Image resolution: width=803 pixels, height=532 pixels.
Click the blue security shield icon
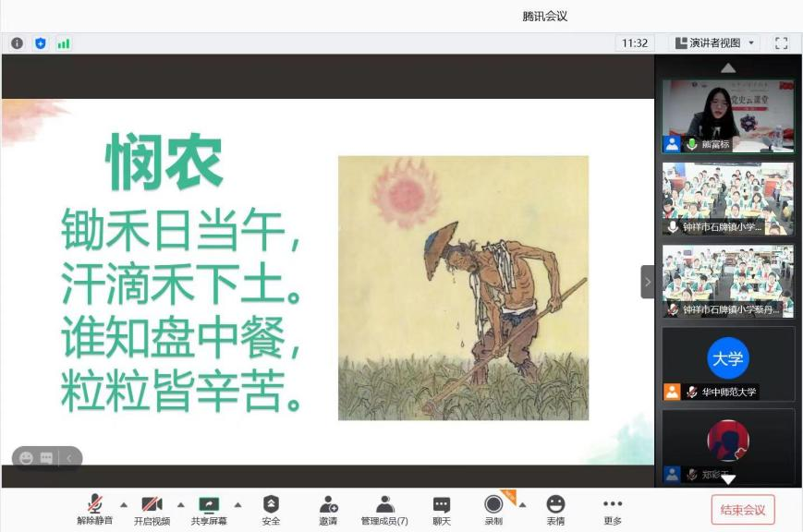point(41,43)
